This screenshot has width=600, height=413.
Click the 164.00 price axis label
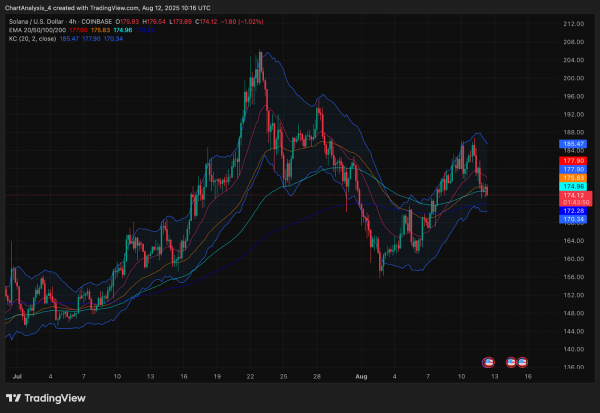pyautogui.click(x=574, y=241)
